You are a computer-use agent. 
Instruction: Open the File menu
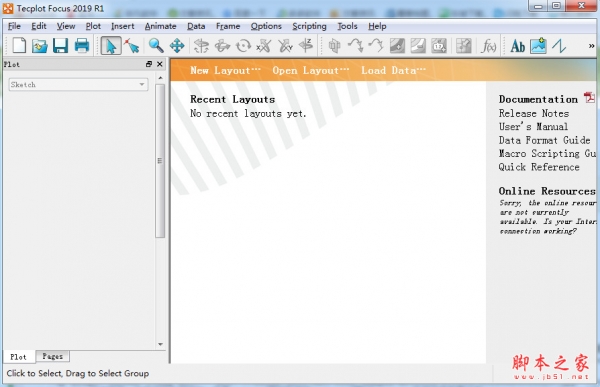(14, 26)
